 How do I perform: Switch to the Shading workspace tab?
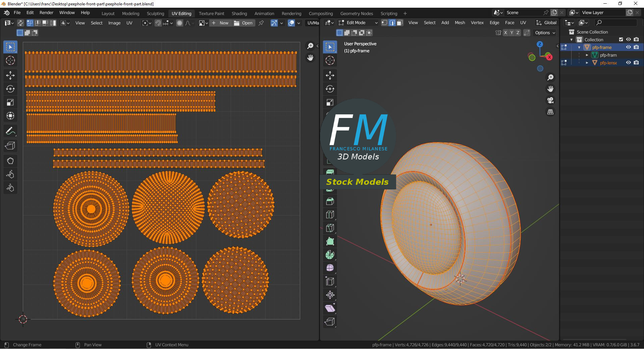239,13
